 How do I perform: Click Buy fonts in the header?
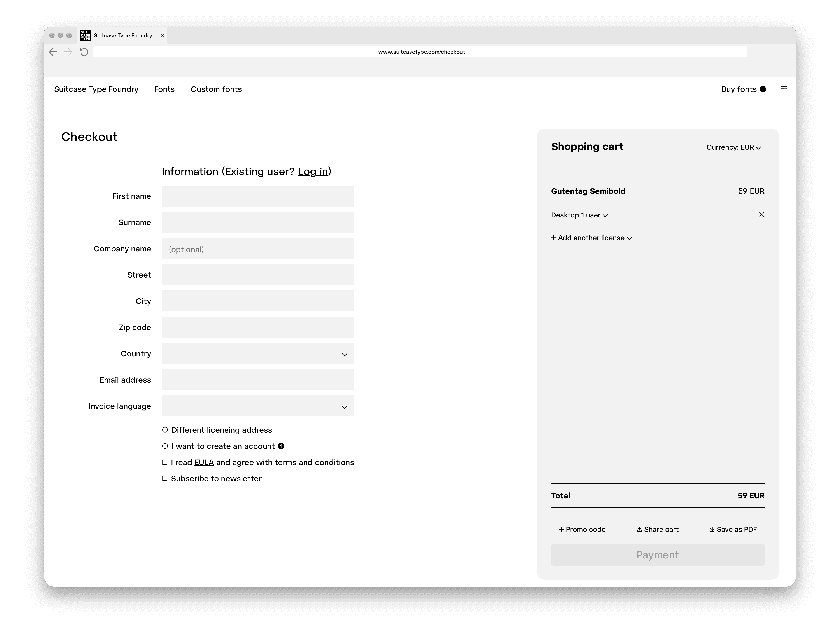(739, 89)
